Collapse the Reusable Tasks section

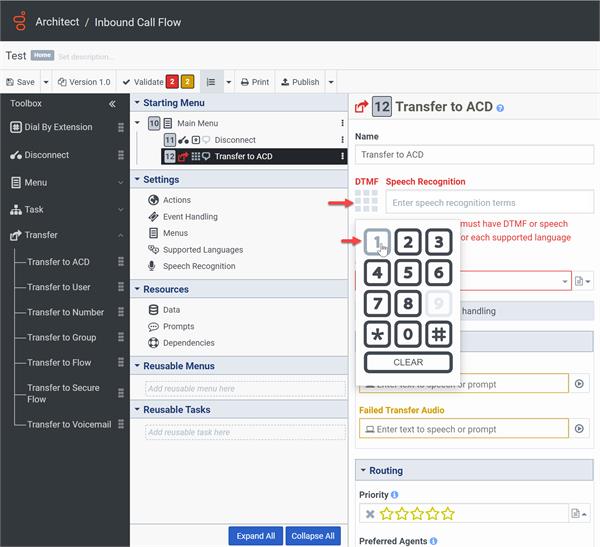137,409
